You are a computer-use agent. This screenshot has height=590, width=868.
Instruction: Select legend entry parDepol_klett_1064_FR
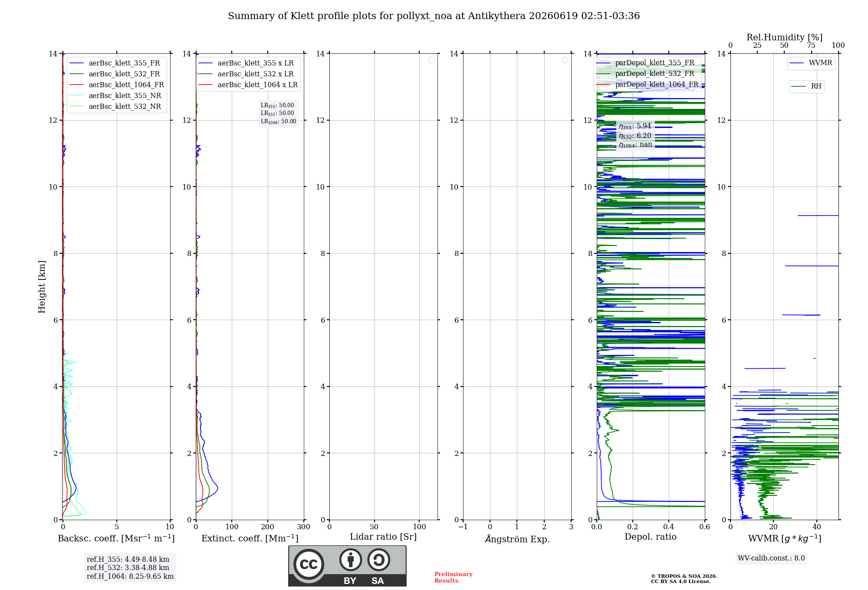648,84
